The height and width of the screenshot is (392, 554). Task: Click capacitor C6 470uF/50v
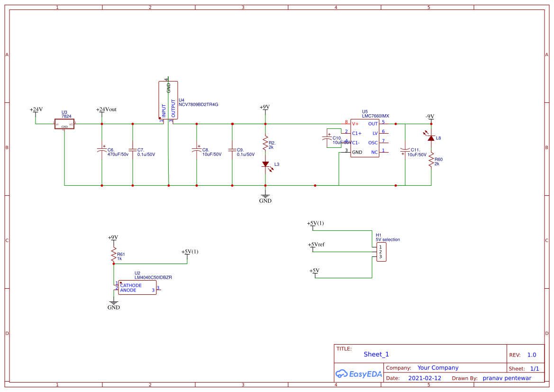click(x=101, y=151)
